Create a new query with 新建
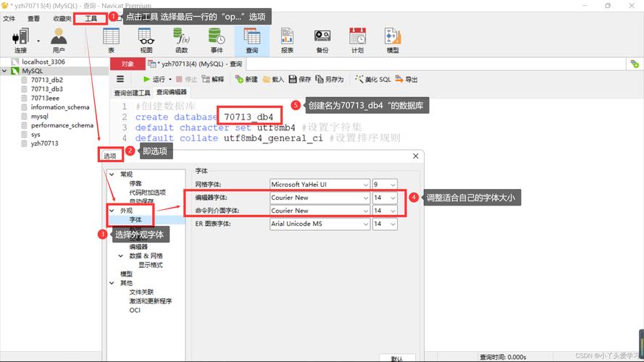Image resolution: width=644 pixels, height=362 pixels. click(246, 79)
